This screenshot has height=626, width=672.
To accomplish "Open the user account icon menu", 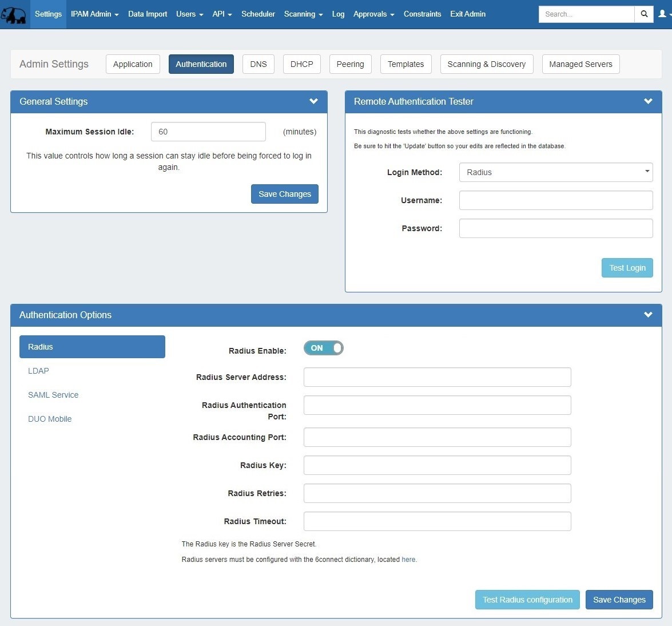I will (663, 14).
